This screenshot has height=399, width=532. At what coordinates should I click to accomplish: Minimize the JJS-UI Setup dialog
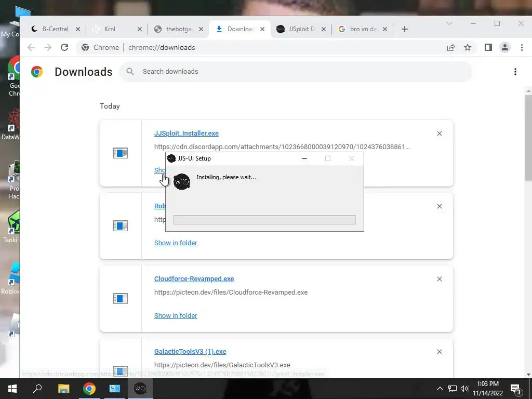pyautogui.click(x=304, y=158)
